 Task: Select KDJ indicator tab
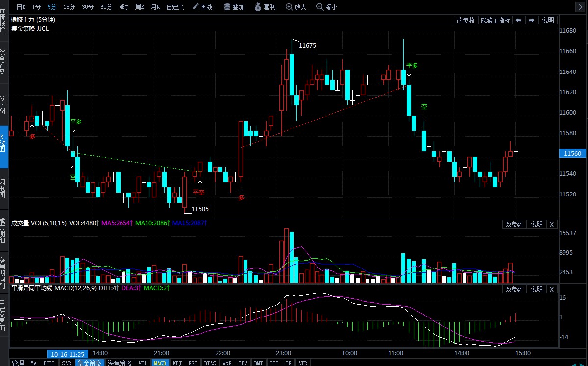pyautogui.click(x=177, y=363)
